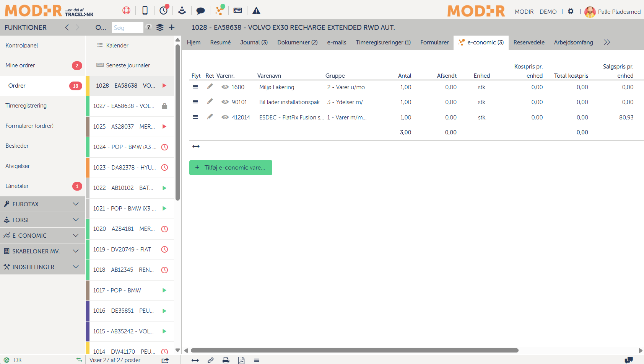The height and width of the screenshot is (364, 644).
Task: Switch to the Dokumenter (2) tab
Action: [297, 42]
